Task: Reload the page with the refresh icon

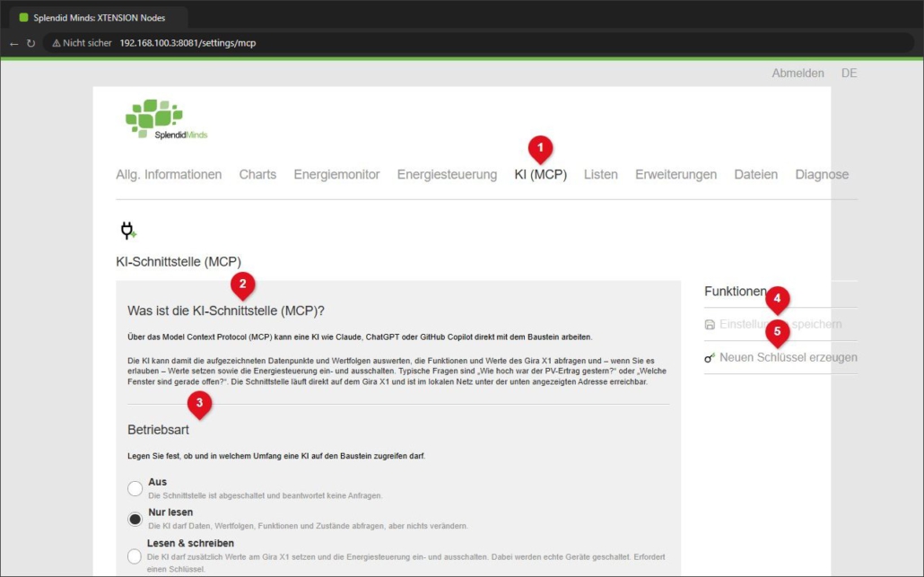Action: 31,44
